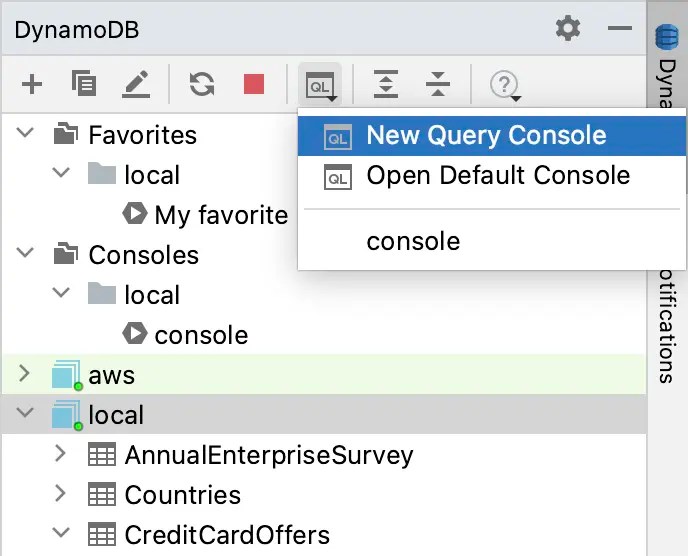Refresh the database tree
Image resolution: width=688 pixels, height=556 pixels.
tap(202, 84)
